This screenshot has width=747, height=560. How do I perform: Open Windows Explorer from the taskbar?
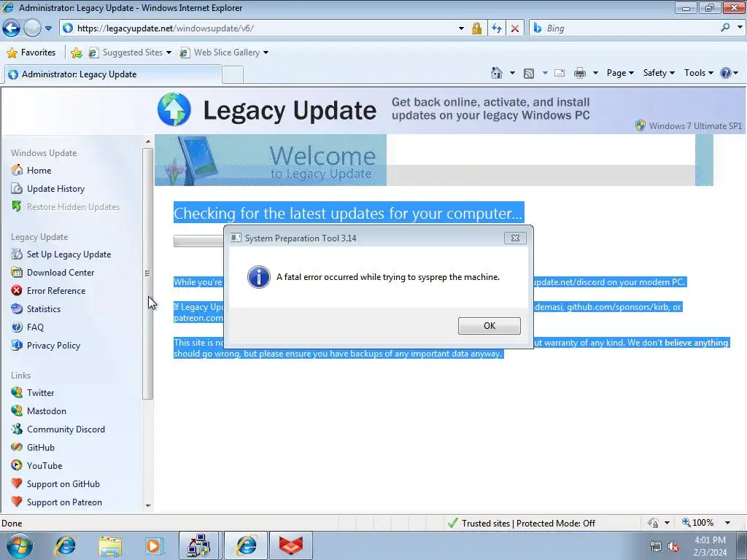(110, 546)
